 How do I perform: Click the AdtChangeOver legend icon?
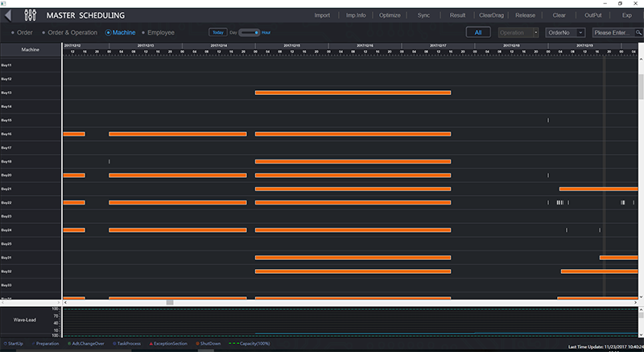click(x=68, y=344)
